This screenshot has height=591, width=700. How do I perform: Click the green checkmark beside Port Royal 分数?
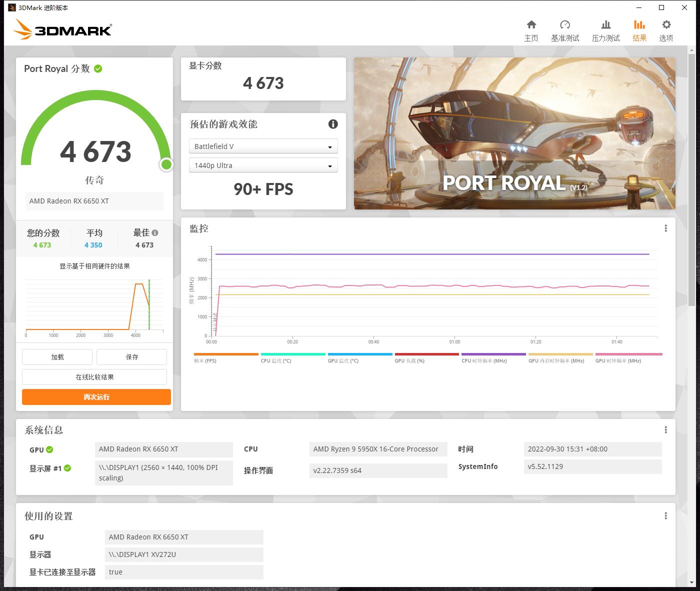click(98, 68)
